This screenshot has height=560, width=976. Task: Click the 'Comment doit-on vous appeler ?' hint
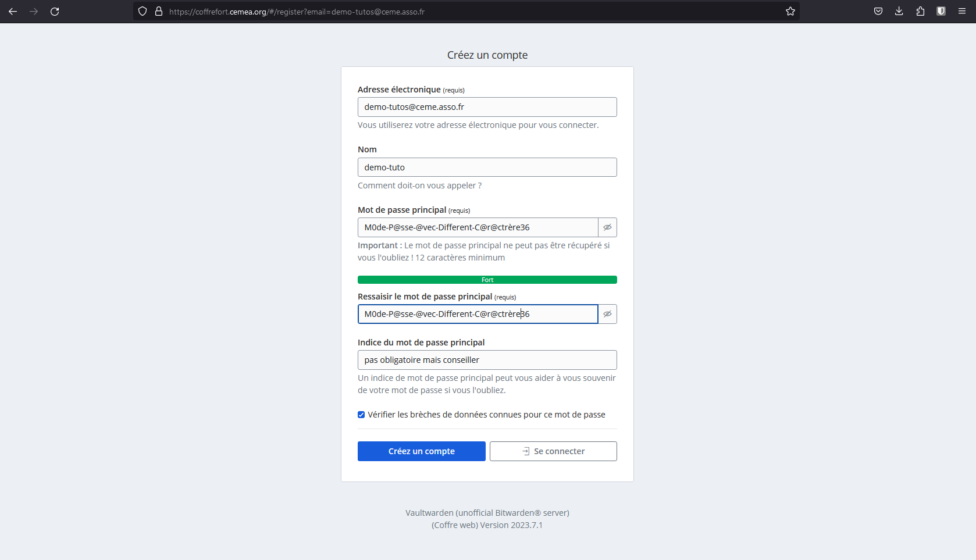coord(419,186)
